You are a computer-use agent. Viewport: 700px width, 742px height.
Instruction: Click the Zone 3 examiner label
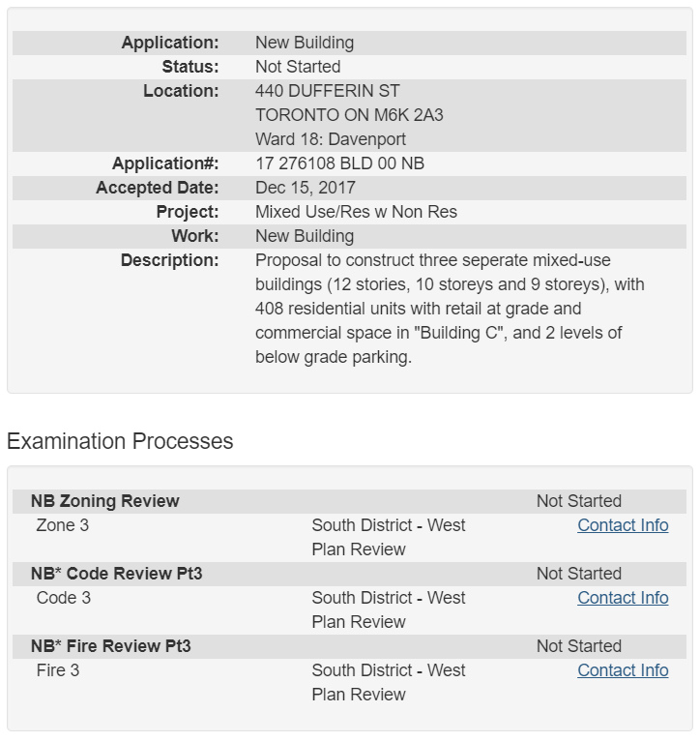63,525
